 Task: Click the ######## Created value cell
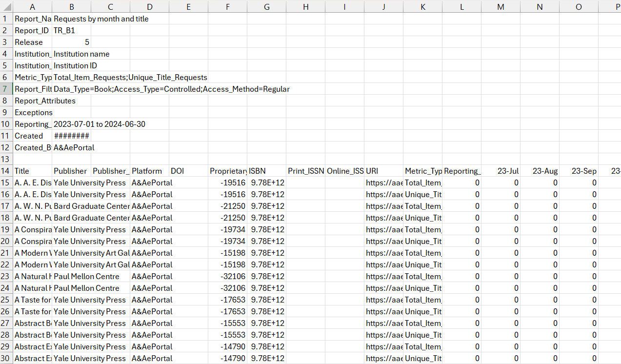pyautogui.click(x=71, y=136)
